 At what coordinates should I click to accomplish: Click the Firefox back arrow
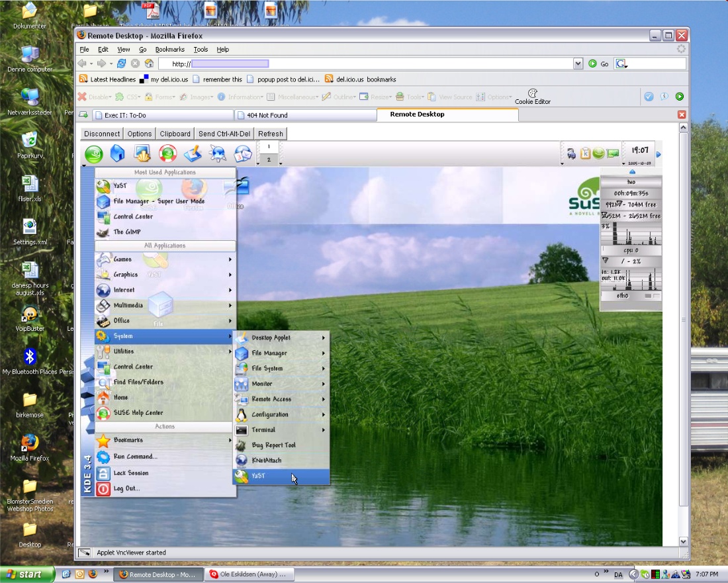coord(83,64)
